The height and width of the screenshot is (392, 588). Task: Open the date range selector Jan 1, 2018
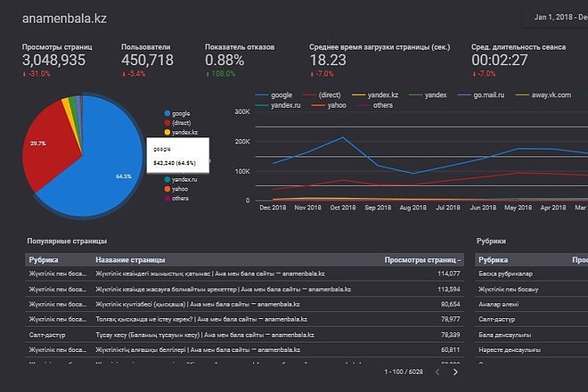(556, 17)
